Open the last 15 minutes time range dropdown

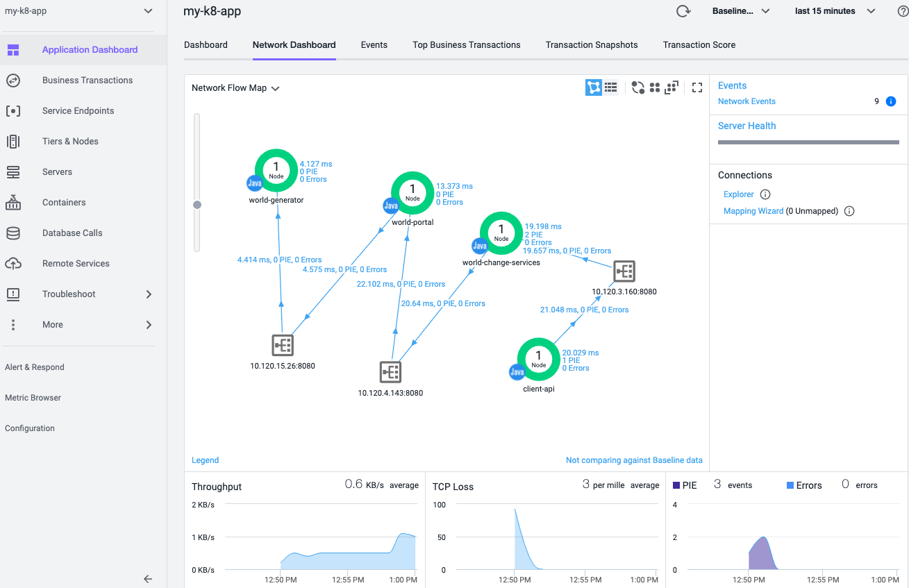(835, 11)
